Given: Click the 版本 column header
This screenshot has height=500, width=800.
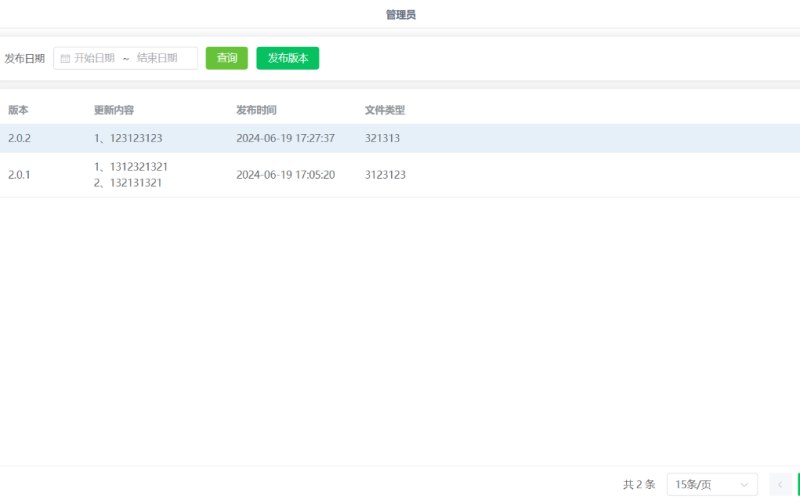Looking at the screenshot, I should [18, 110].
